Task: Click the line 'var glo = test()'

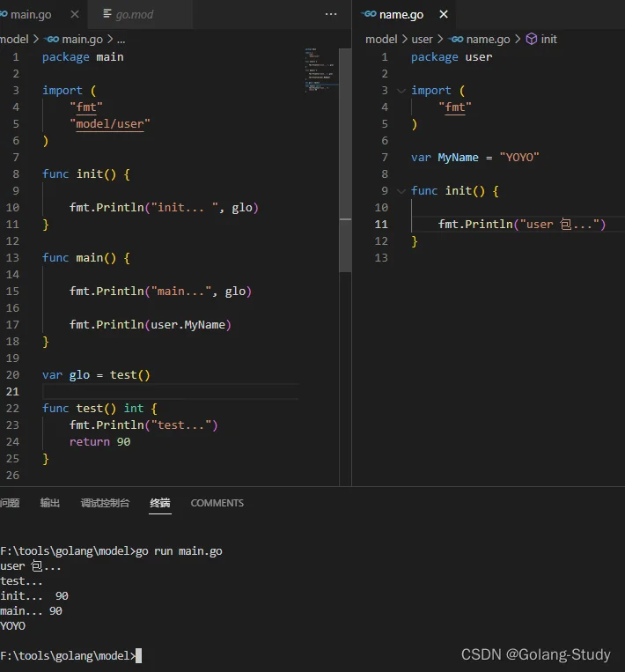Action: 96,375
